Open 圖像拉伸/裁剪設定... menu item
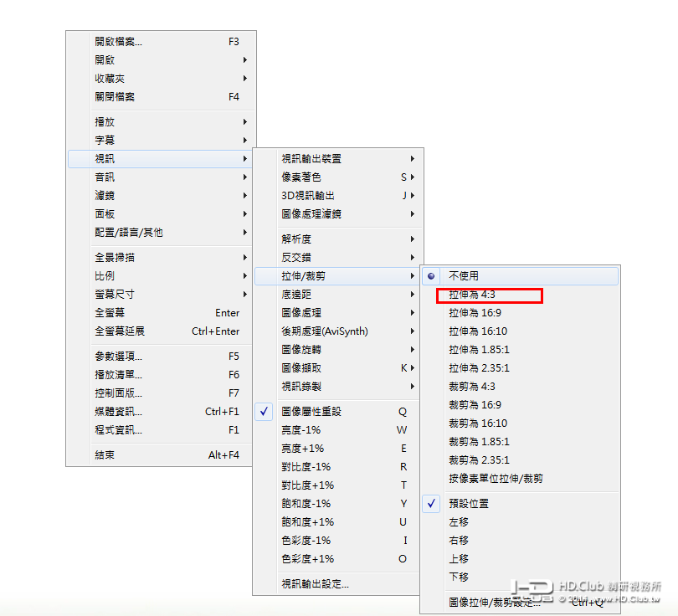The image size is (678, 616). click(520, 602)
